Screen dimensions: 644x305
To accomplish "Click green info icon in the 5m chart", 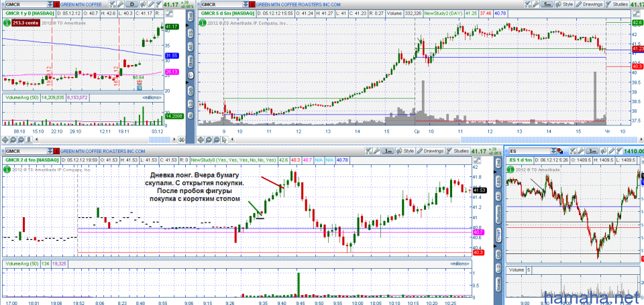I will pyautogui.click(x=203, y=23).
